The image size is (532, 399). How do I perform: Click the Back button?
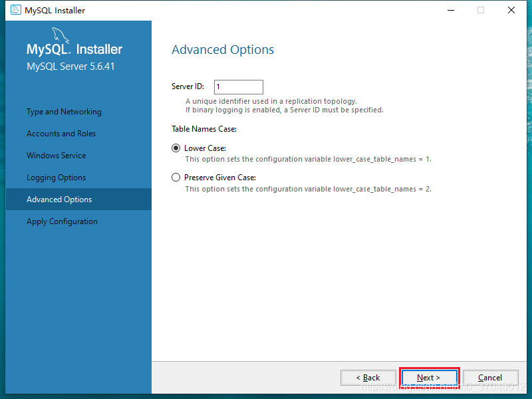point(368,378)
